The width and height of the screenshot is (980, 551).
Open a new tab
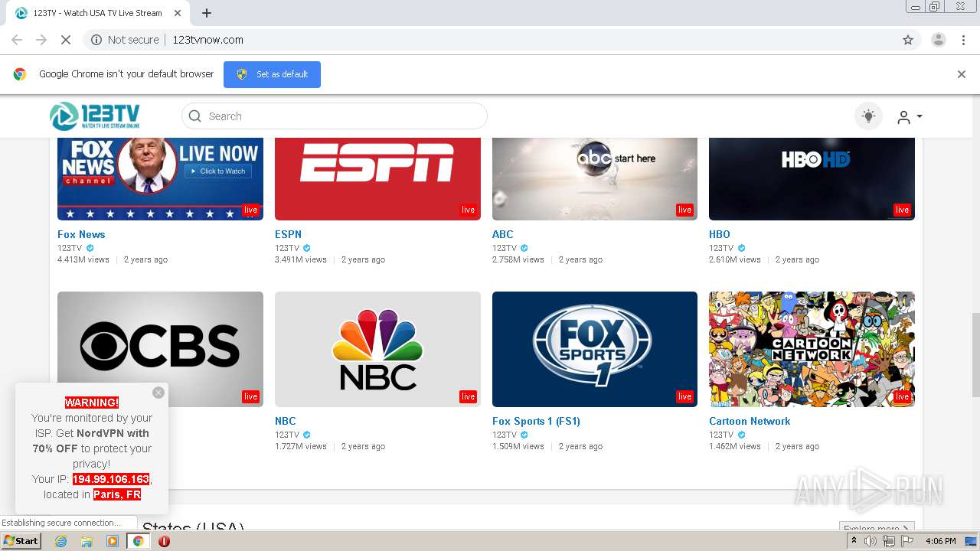(207, 13)
